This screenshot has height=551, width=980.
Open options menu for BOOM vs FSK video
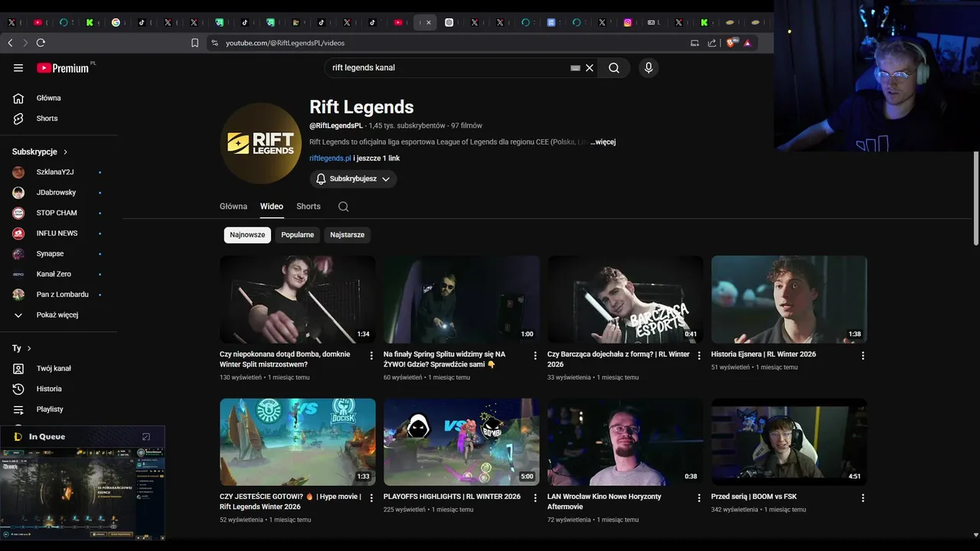point(863,498)
